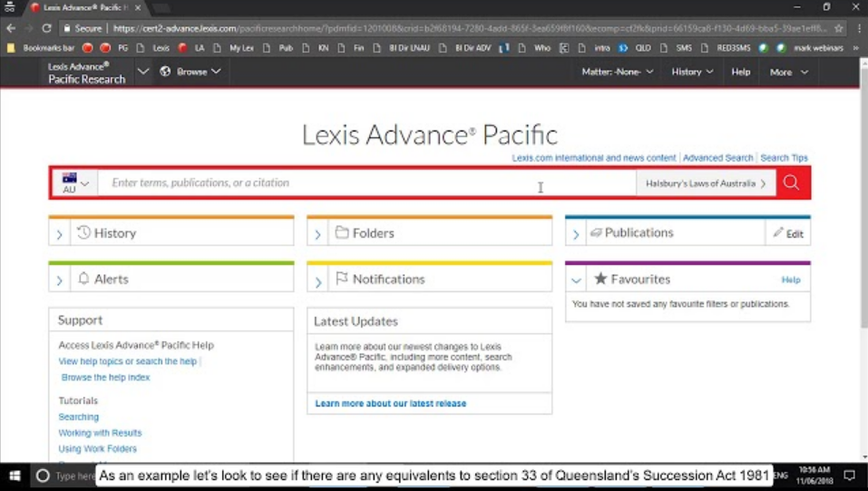Open Halsbury's Laws of Australia filter
This screenshot has width=868, height=491.
(x=706, y=183)
